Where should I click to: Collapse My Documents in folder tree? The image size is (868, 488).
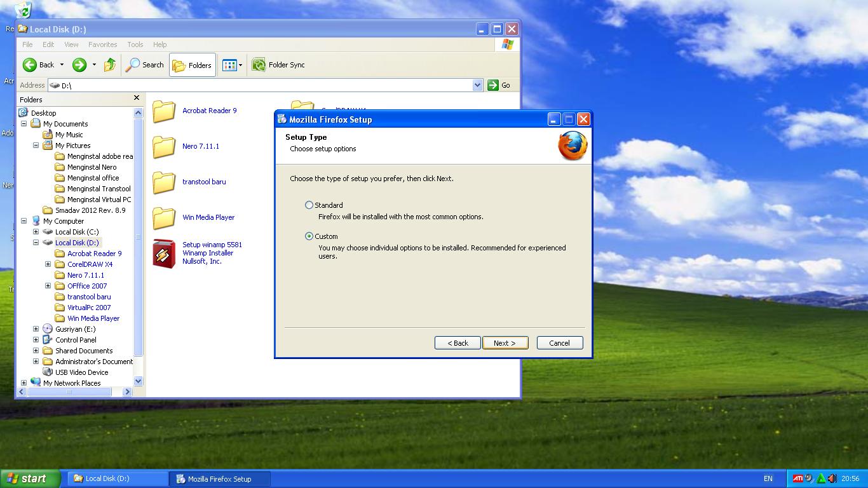pyautogui.click(x=24, y=124)
